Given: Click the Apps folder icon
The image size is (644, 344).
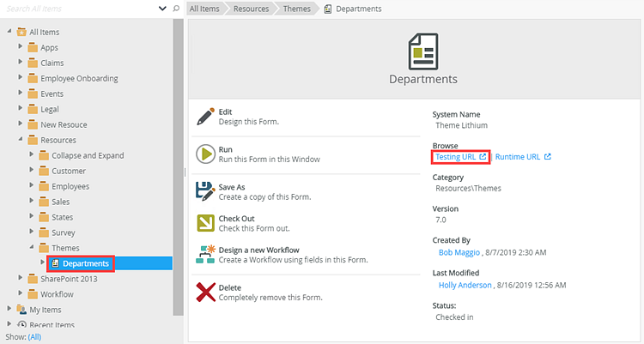Looking at the screenshot, I should tap(33, 48).
